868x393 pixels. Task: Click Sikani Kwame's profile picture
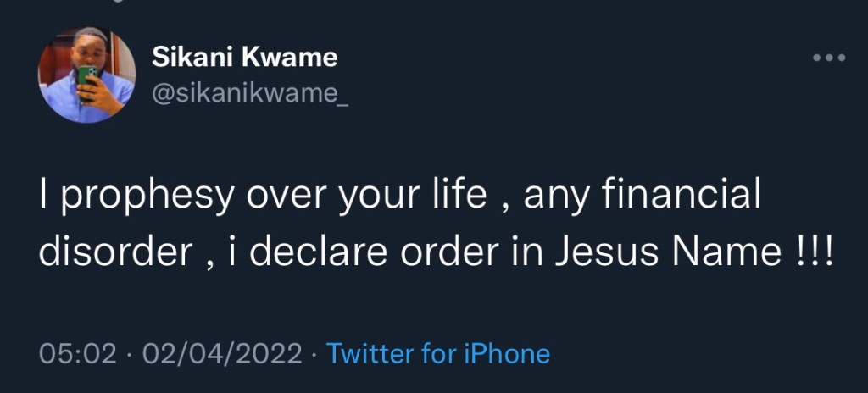click(x=86, y=76)
